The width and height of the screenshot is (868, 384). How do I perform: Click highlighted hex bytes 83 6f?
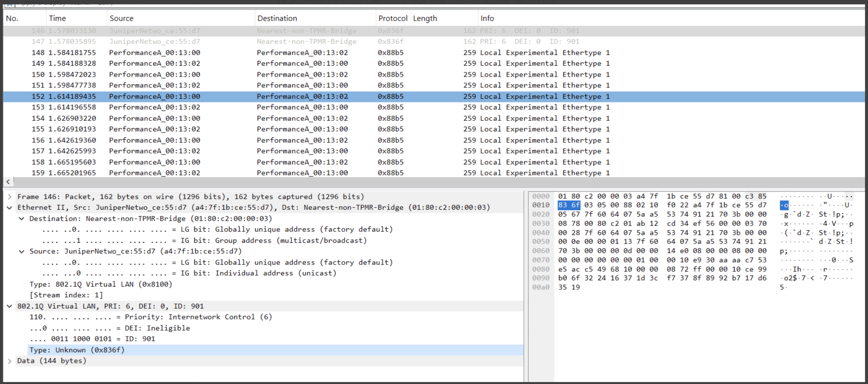(569, 205)
